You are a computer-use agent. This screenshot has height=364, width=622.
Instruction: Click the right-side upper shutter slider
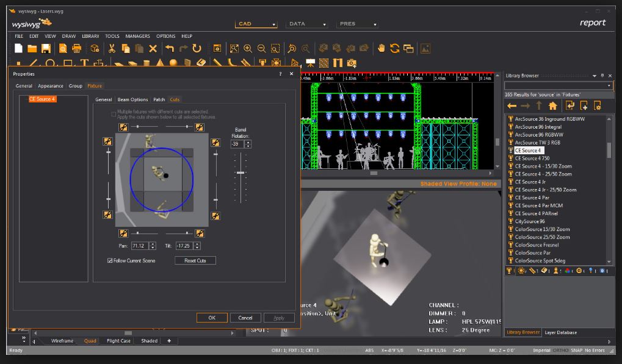point(215,162)
